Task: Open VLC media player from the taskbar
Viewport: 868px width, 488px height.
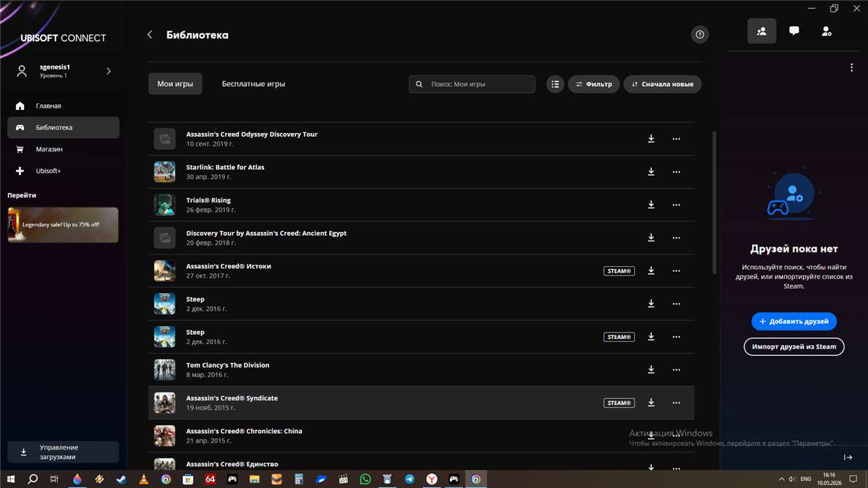Action: click(143, 479)
